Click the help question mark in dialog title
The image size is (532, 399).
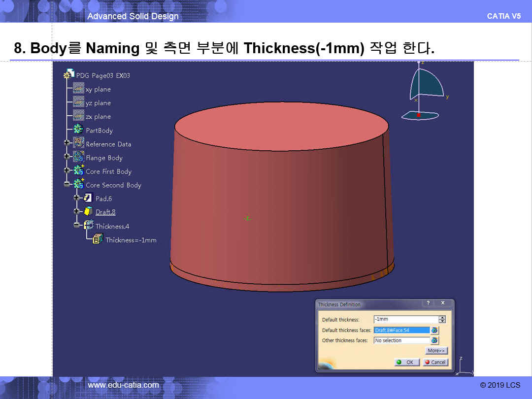428,303
